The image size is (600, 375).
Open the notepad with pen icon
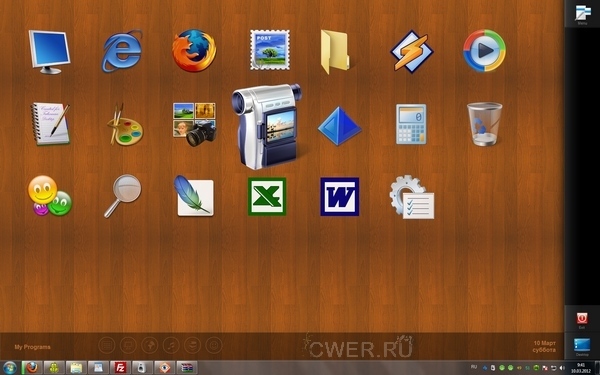51,124
